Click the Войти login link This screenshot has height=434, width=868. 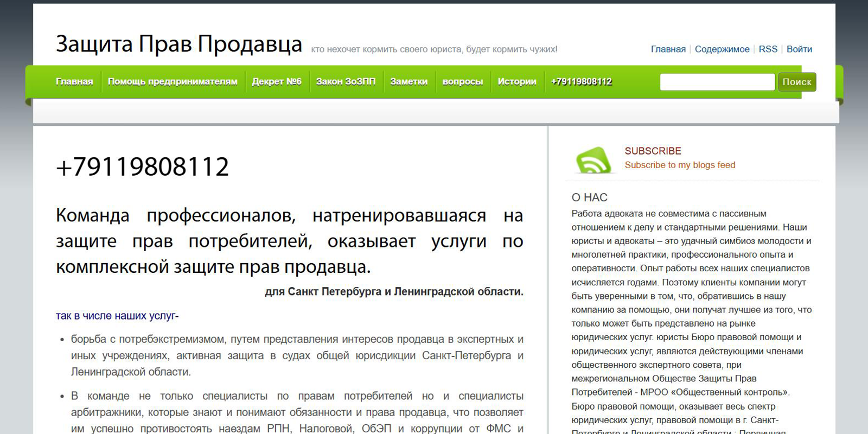[799, 49]
